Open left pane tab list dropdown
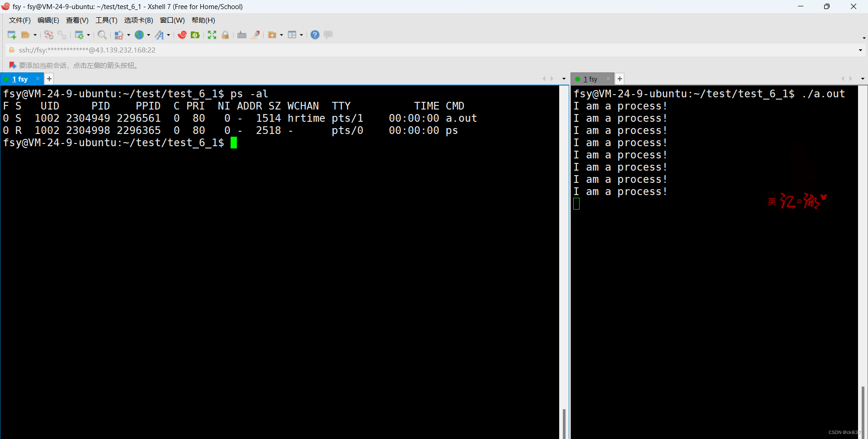The image size is (868, 439). [564, 79]
